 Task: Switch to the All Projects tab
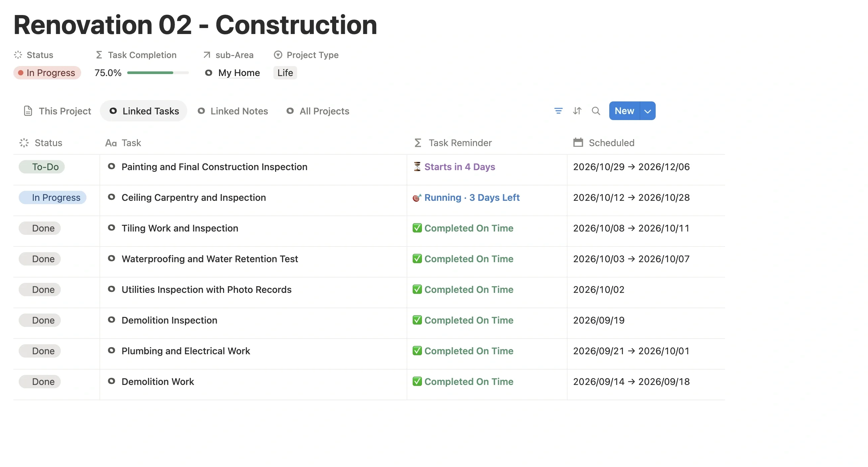pos(318,111)
